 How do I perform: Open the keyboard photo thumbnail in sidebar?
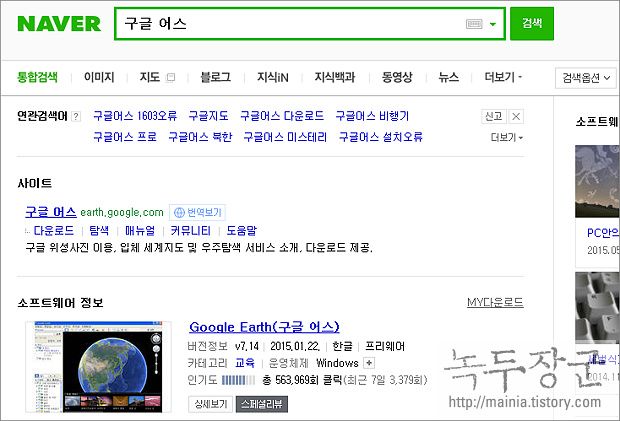597,308
